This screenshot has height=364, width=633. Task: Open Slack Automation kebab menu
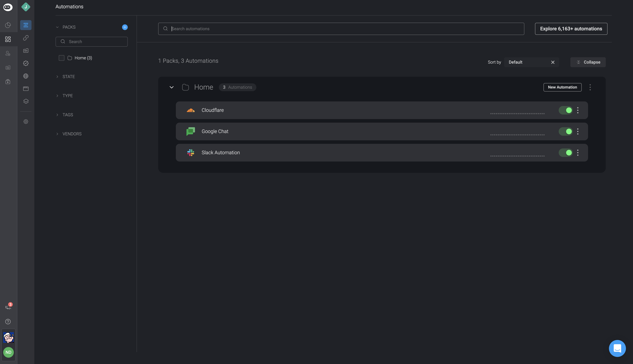click(x=578, y=152)
